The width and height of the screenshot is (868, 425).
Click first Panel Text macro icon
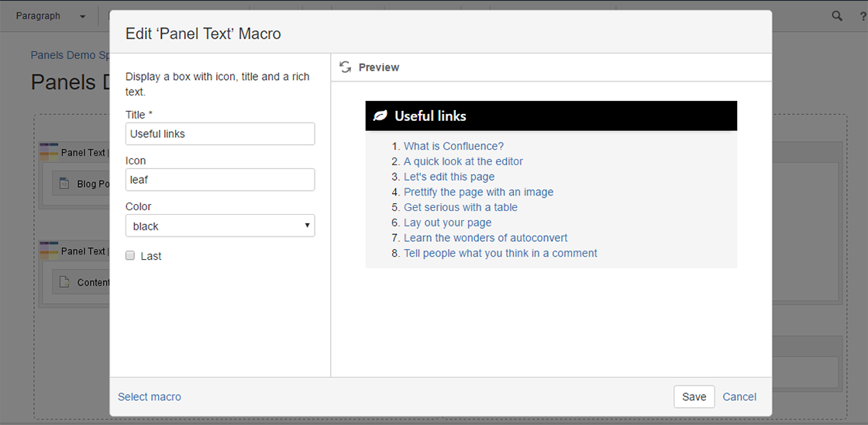49,152
